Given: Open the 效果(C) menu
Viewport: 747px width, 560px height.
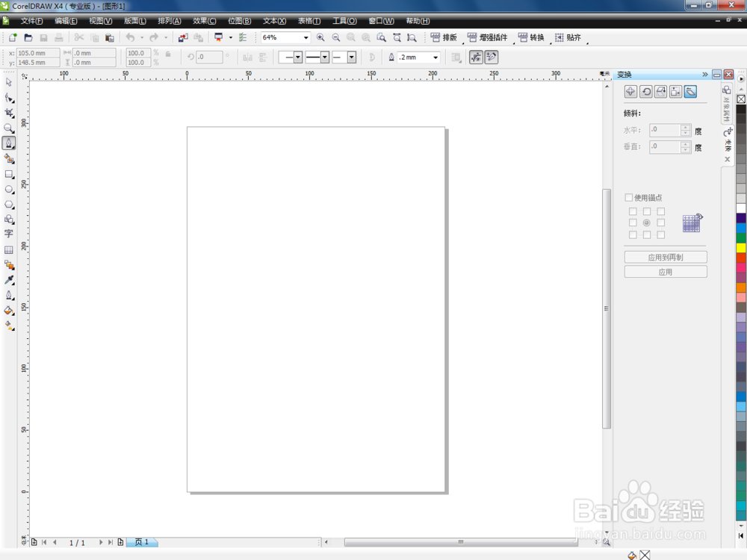Looking at the screenshot, I should coord(205,21).
